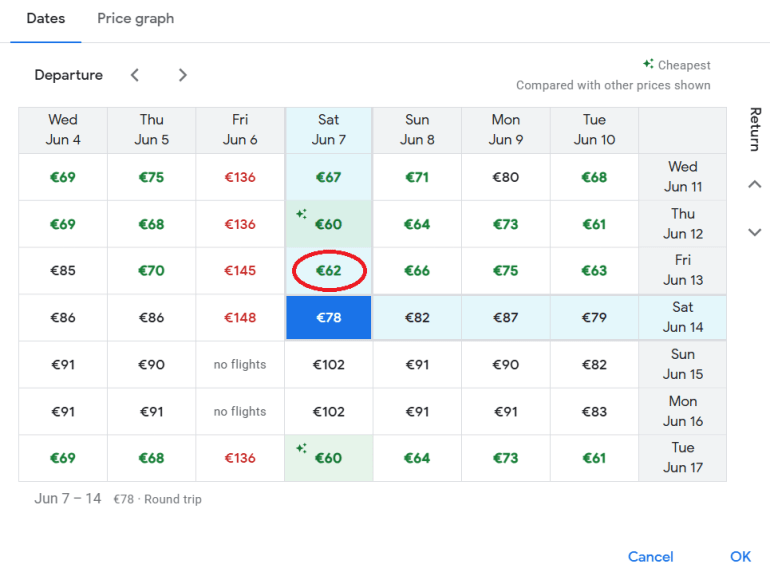
Task: Select cheapest €60 fare returning Thu Jun 12
Action: coord(329,224)
